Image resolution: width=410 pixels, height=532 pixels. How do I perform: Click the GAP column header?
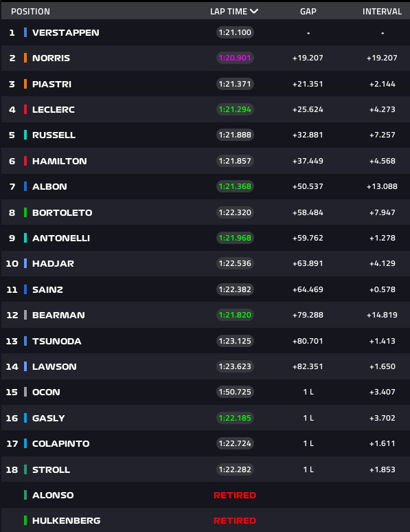308,12
